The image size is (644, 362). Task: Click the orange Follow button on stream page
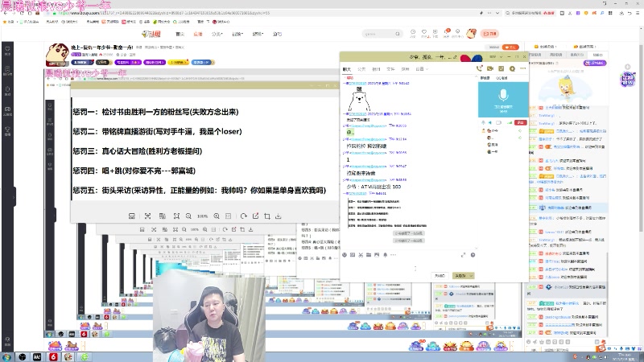pos(510,47)
